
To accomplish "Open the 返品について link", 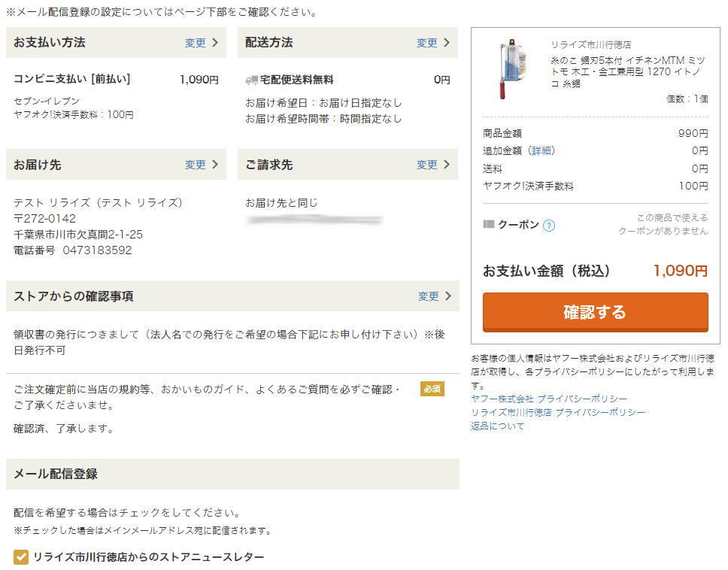I will [x=497, y=426].
